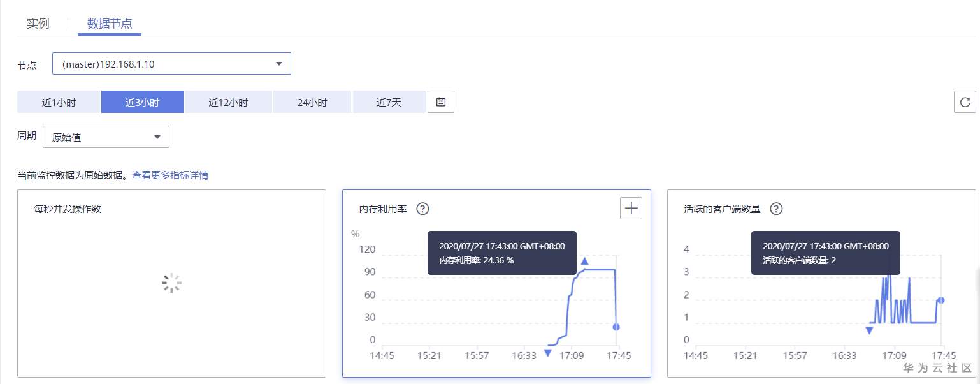The height and width of the screenshot is (384, 980).
Task: Click the 17:09 axis label on 内存利用率 chart
Action: tap(573, 355)
